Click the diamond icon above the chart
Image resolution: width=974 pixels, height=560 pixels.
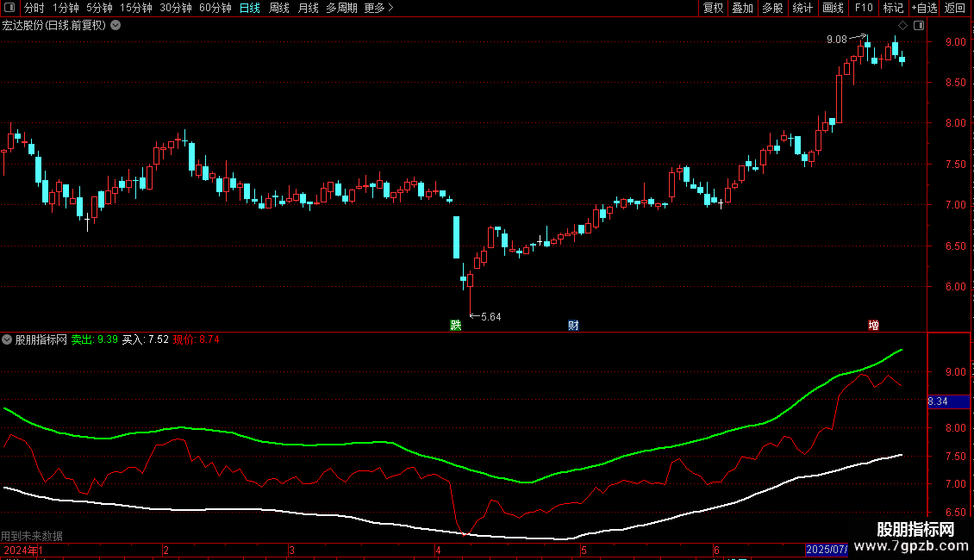click(903, 26)
